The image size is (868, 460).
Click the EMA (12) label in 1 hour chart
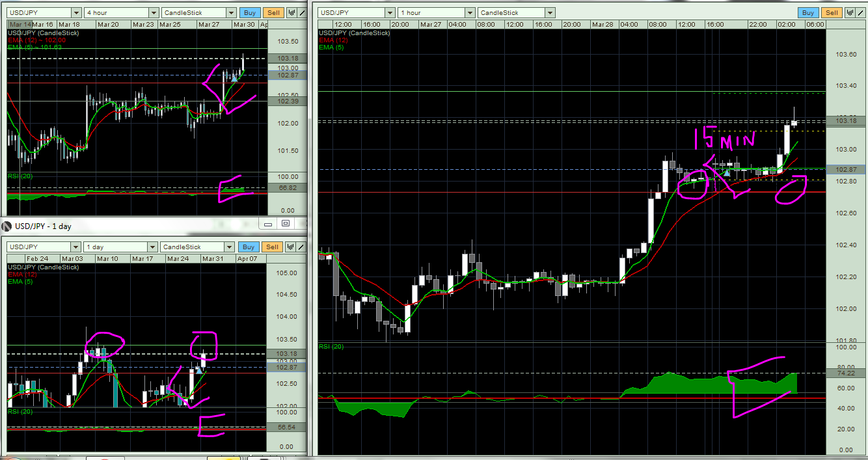tap(332, 40)
